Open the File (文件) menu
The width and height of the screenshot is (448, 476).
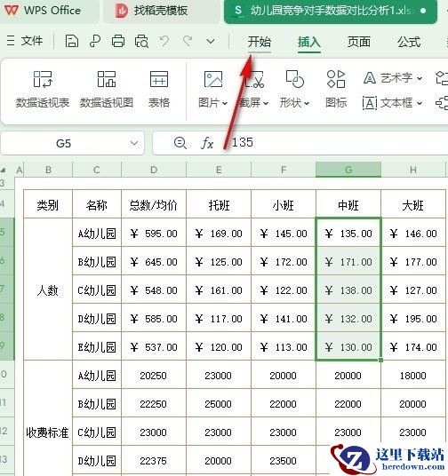tap(25, 40)
